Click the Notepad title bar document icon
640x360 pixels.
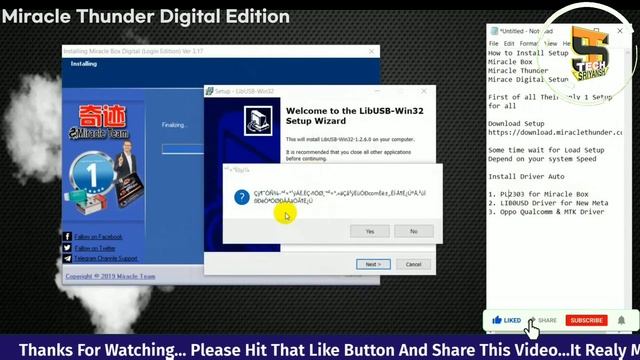pos(494,31)
